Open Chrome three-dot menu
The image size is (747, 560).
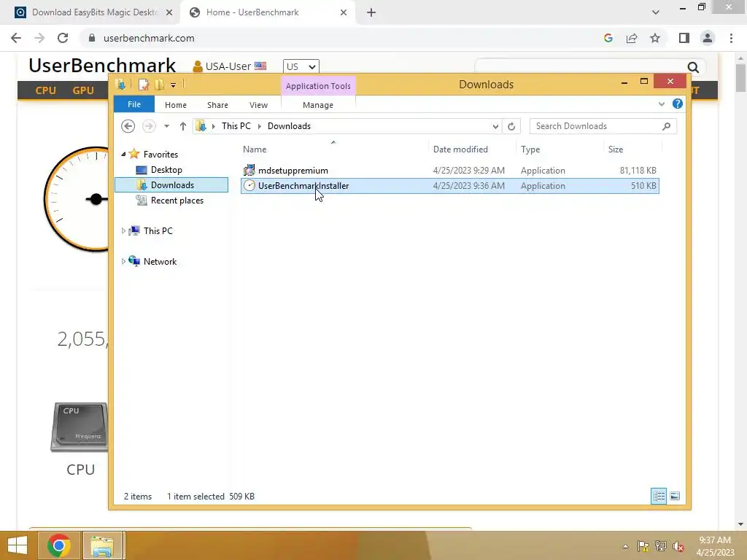click(x=731, y=38)
